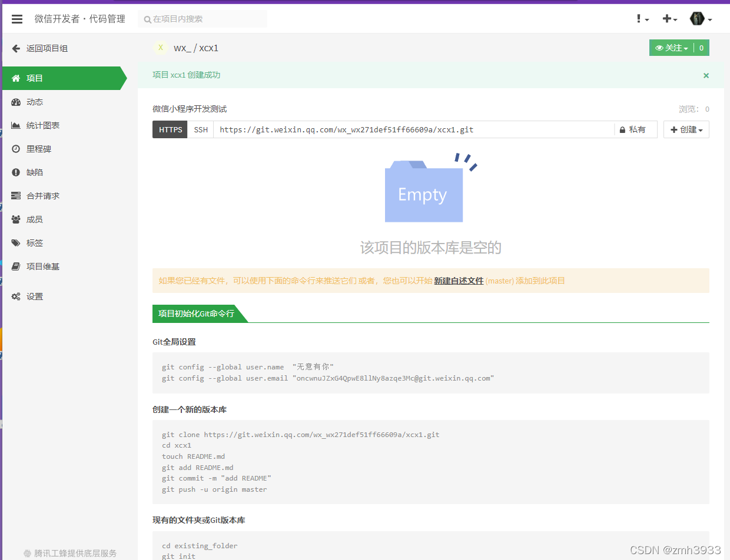
Task: Click the merge request icon beside 合并请求
Action: point(16,196)
